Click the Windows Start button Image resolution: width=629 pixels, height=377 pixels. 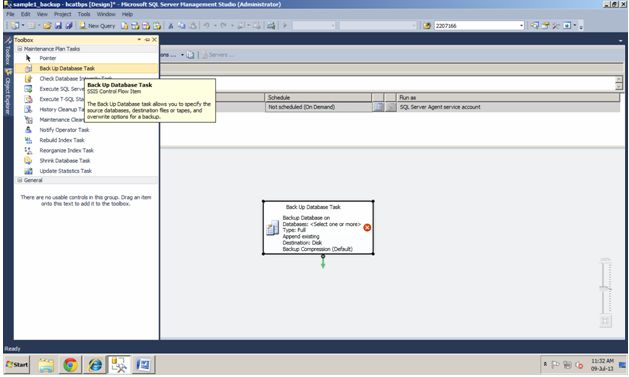pos(17,365)
